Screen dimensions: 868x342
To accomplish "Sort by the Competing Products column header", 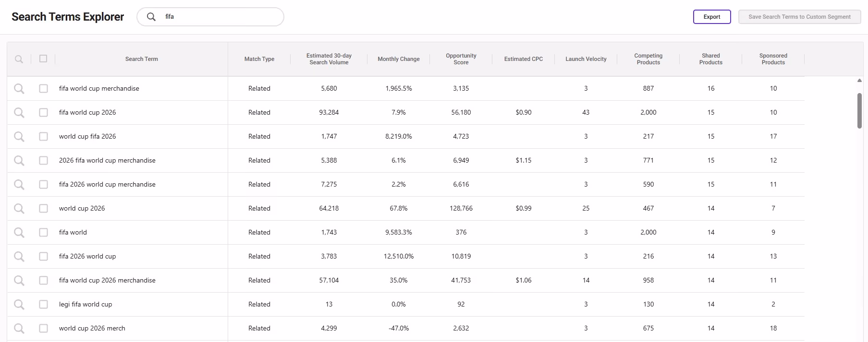I will (648, 59).
